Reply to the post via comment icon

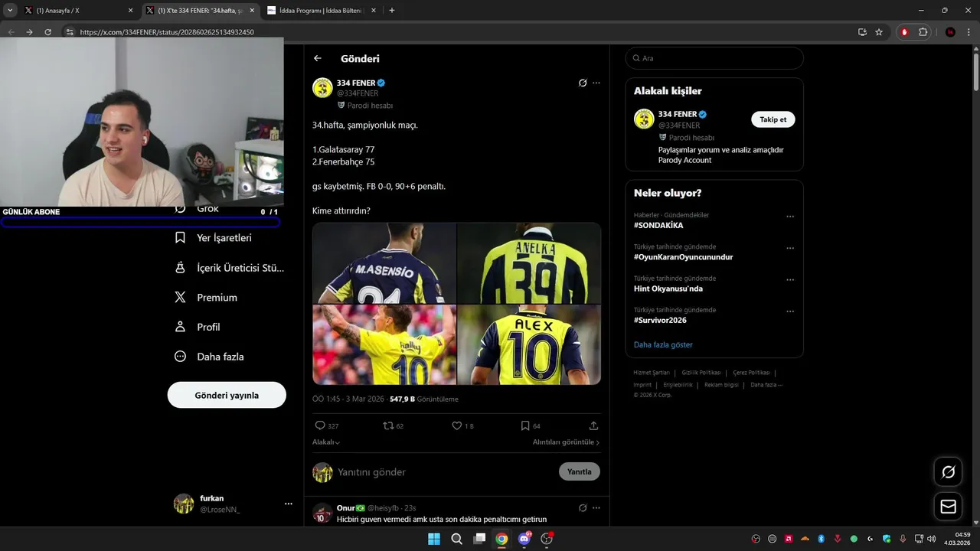(320, 425)
